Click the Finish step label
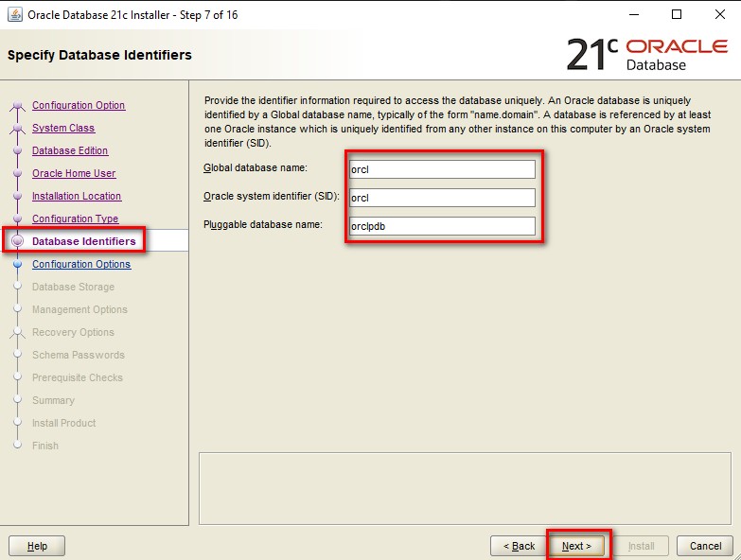This screenshot has height=560, width=741. (45, 446)
